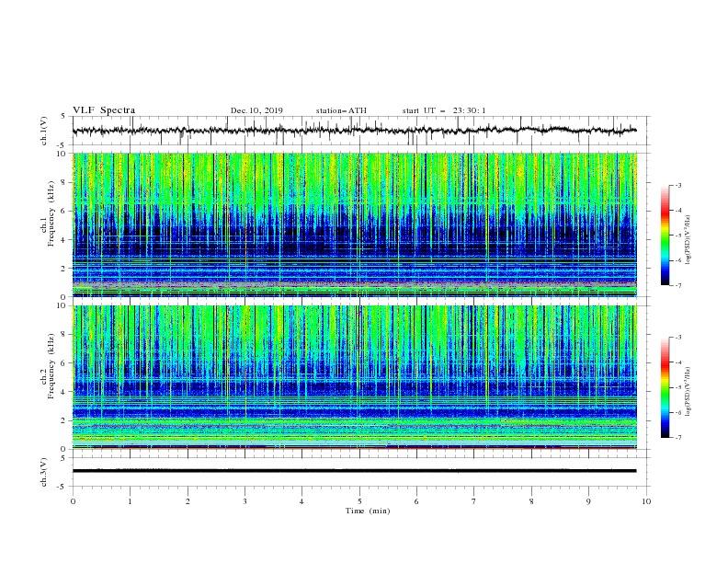This screenshot has width=728, height=563.
Task: Click the upper "log(PSD)(V²/Hz)" colorbar label
Action: point(689,240)
